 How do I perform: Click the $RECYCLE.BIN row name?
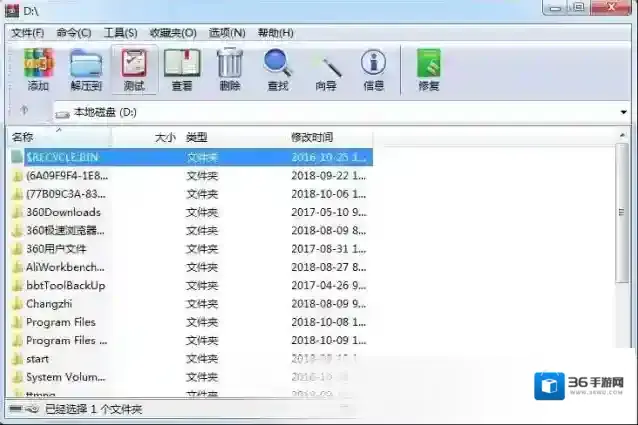click(62, 157)
